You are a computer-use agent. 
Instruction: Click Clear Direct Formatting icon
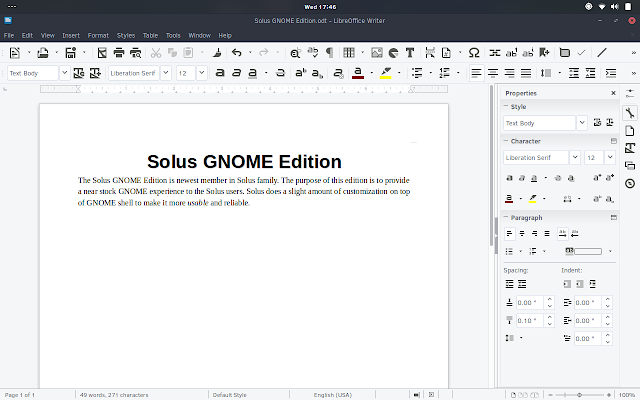tap(338, 73)
